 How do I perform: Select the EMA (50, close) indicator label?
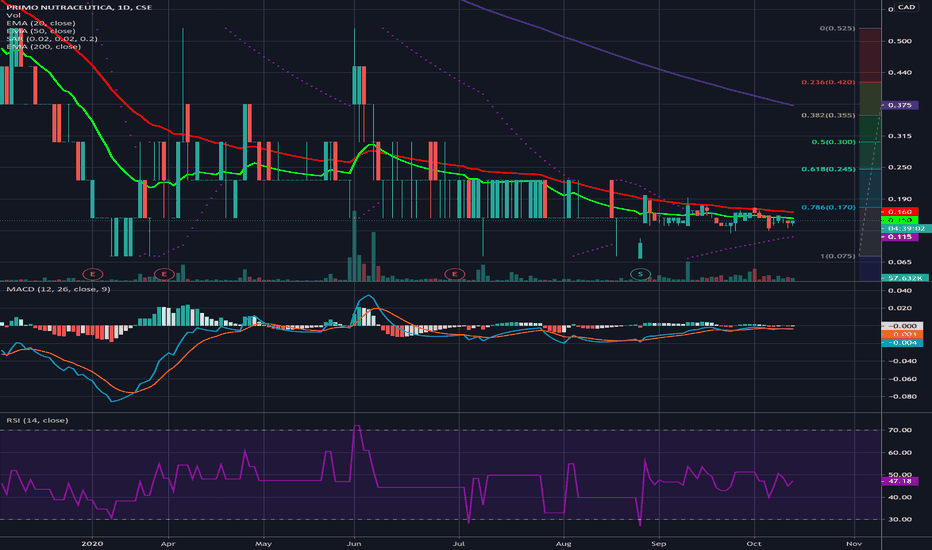41,31
